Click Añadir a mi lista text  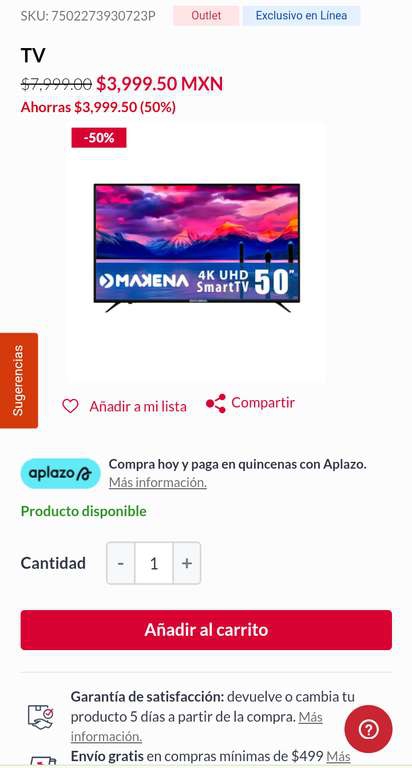pyautogui.click(x=138, y=407)
